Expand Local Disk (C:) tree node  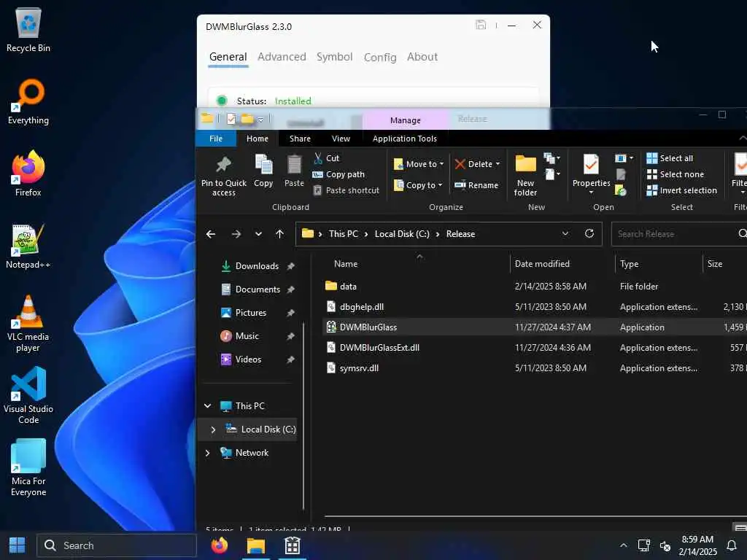coord(213,429)
